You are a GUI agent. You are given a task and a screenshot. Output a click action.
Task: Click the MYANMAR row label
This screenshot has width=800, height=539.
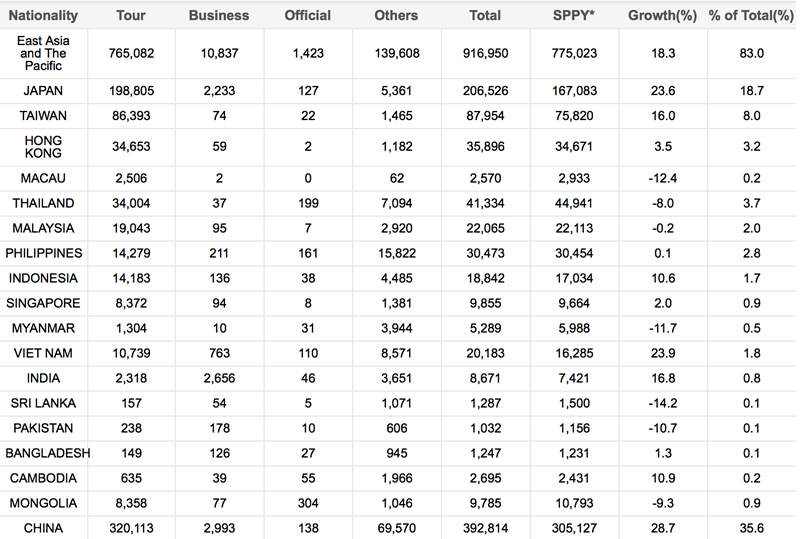point(43,328)
